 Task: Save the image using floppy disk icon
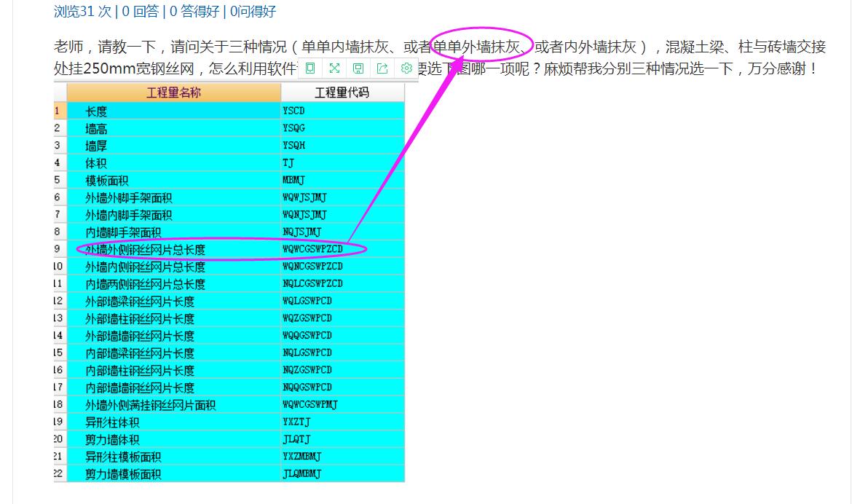(x=358, y=68)
